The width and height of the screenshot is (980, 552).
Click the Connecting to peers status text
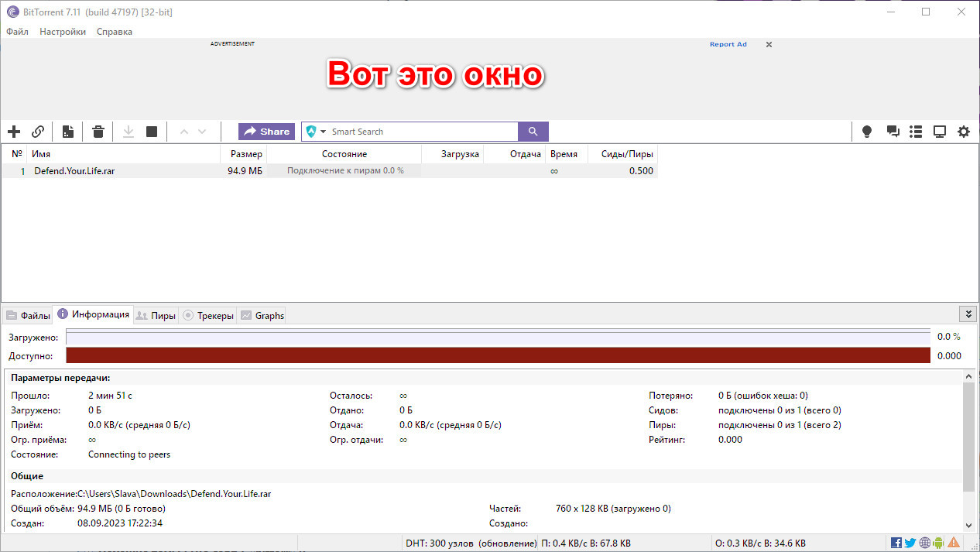tap(129, 454)
